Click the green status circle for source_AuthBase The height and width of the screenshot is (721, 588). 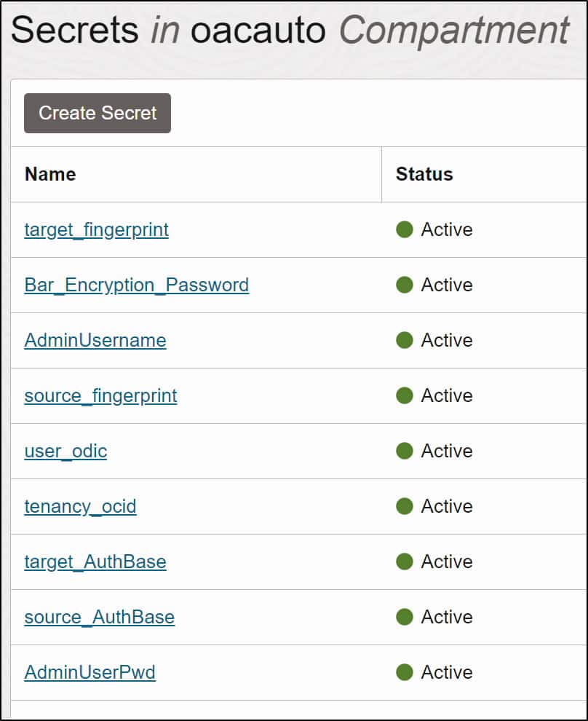(x=405, y=617)
